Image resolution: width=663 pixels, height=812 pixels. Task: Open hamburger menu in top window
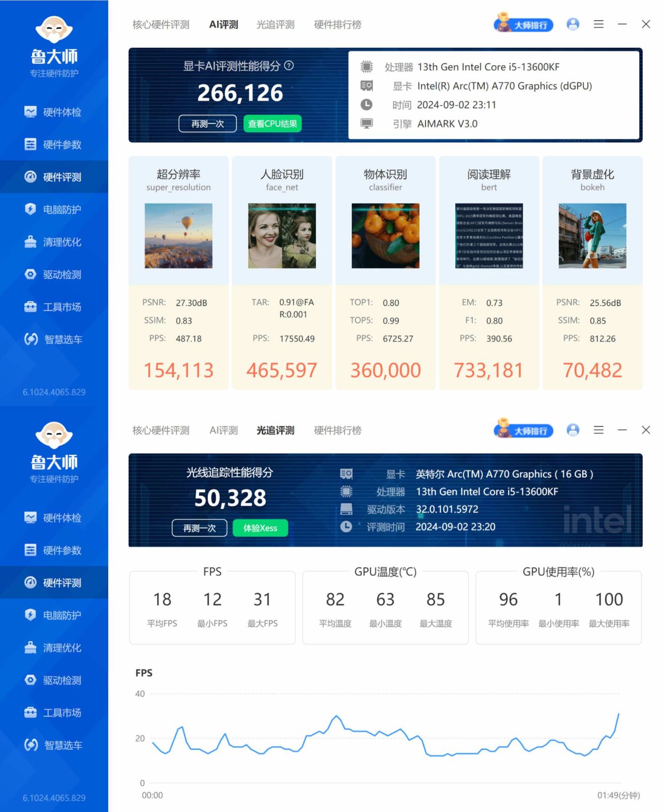(599, 24)
